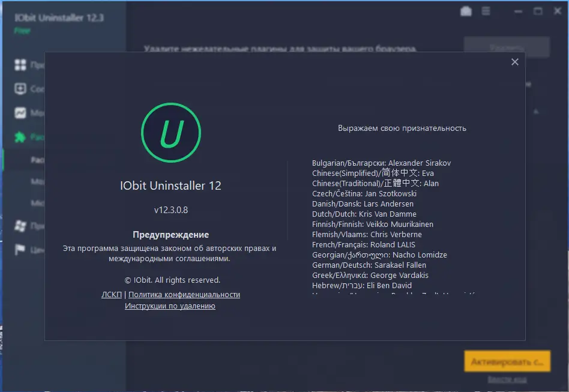Click Dutch translator Kris Van Damme line
Image resolution: width=569 pixels, height=392 pixels.
(364, 214)
